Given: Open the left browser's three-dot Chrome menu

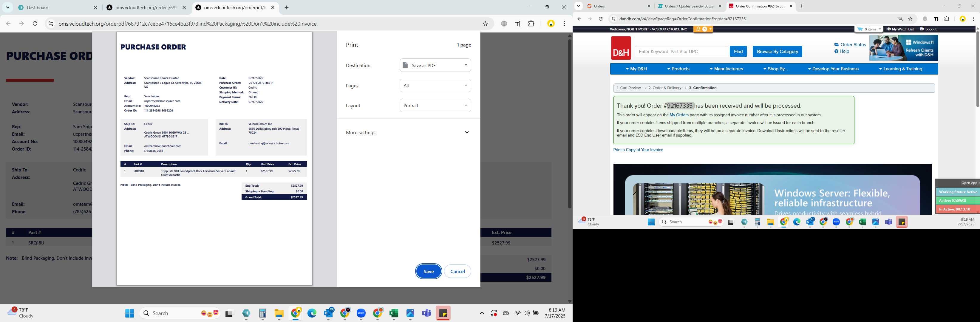Looking at the screenshot, I should 564,24.
